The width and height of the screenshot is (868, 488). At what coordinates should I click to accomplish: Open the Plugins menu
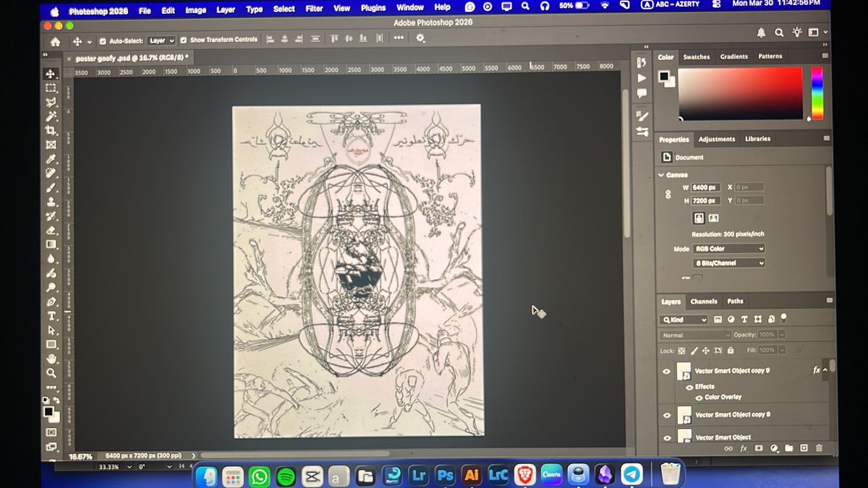(x=373, y=9)
